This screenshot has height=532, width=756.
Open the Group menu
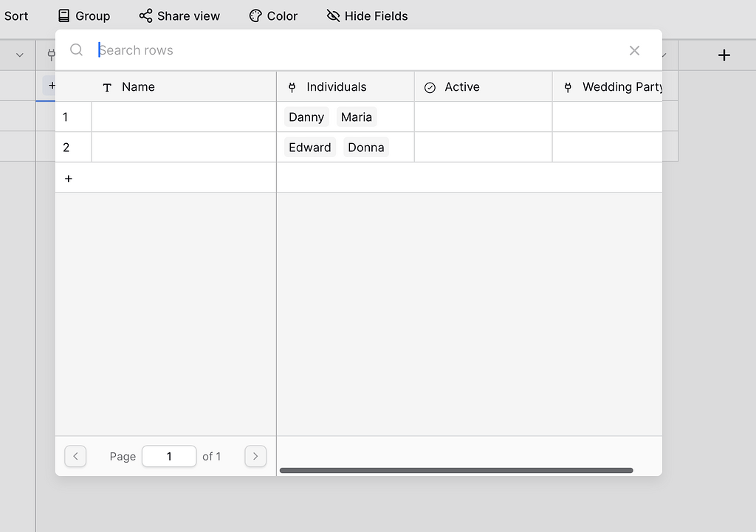pos(83,15)
